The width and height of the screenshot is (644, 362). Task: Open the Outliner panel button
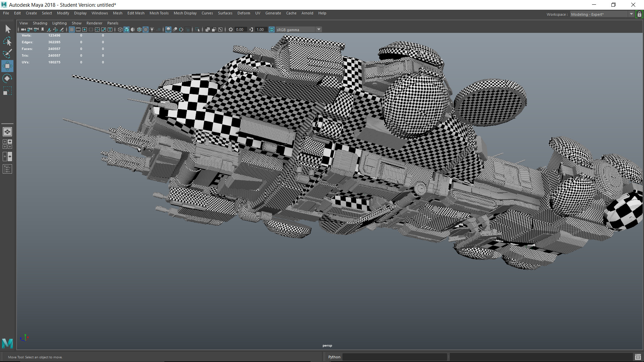(x=7, y=169)
